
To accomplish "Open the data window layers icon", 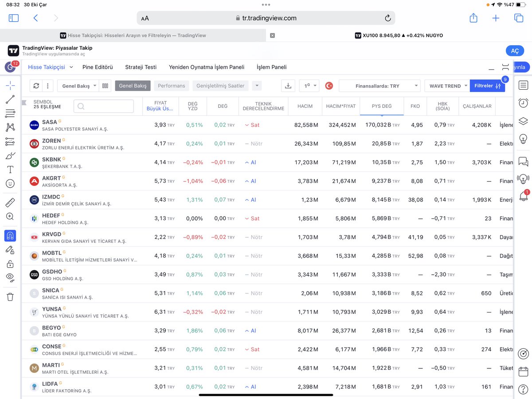I will pos(523,121).
